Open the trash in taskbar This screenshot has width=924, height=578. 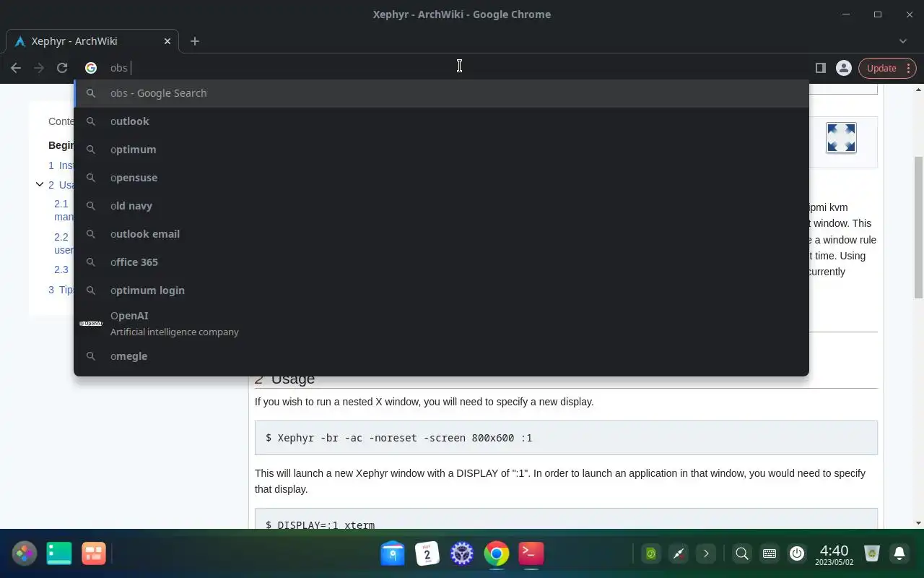pyautogui.click(x=872, y=553)
